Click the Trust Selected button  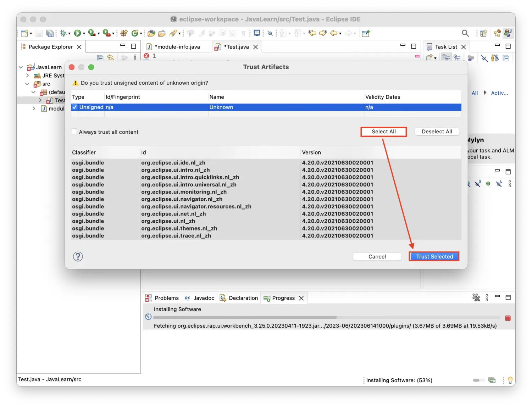[x=434, y=257]
